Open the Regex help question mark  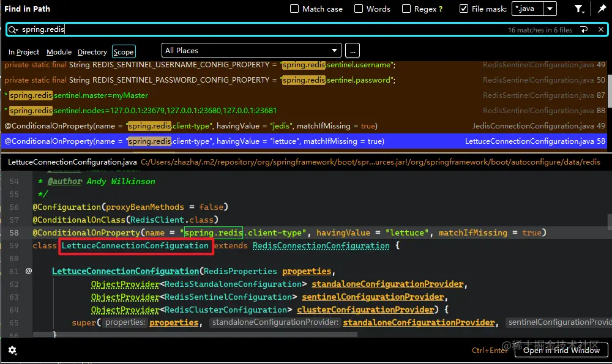point(441,9)
